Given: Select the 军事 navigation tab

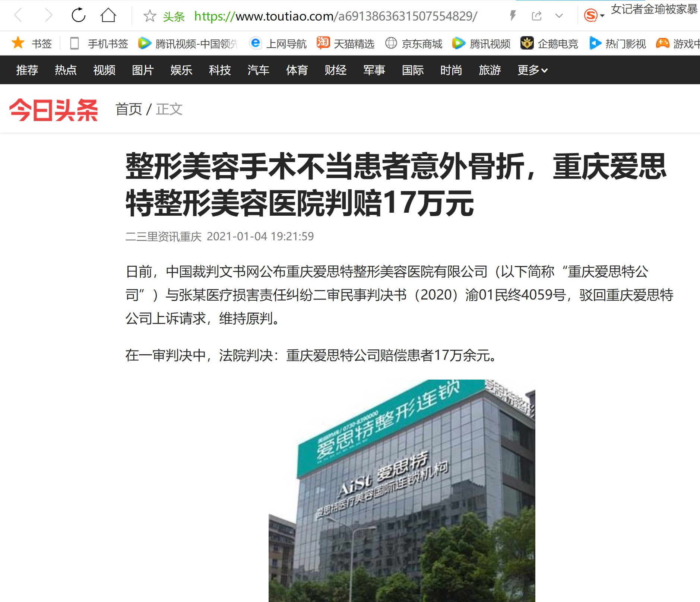Looking at the screenshot, I should click(x=374, y=70).
